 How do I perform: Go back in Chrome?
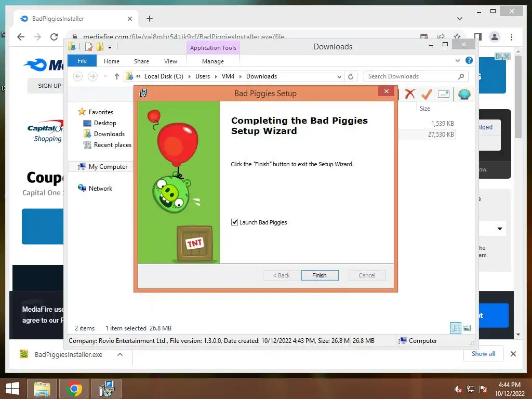(x=21, y=37)
